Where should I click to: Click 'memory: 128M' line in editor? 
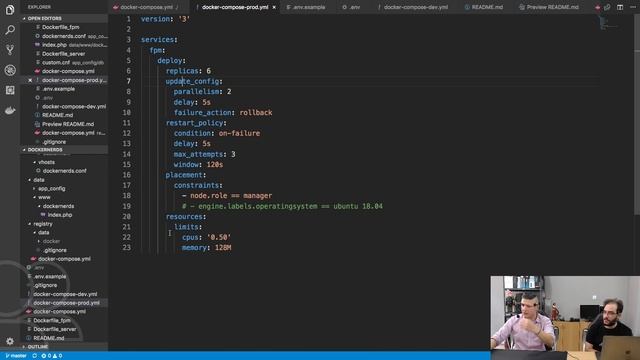tap(207, 248)
